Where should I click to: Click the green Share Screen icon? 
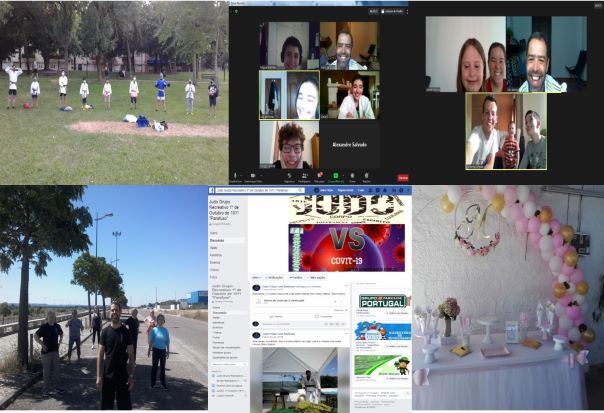point(336,176)
